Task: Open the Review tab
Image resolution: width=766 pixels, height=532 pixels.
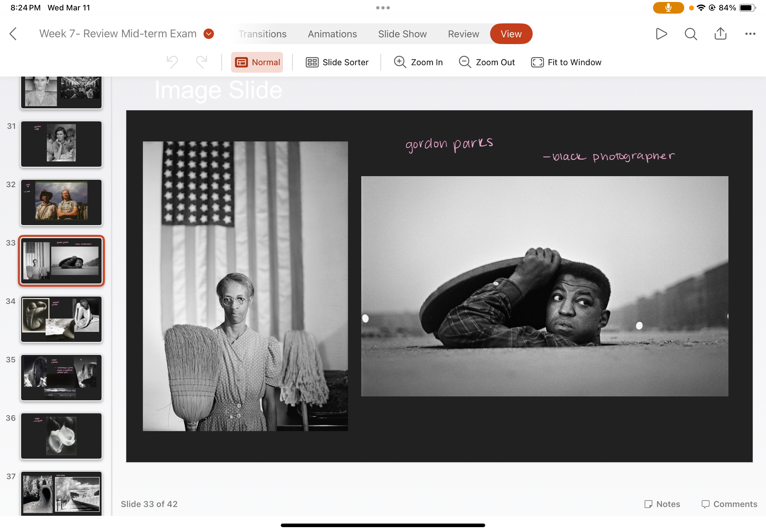Action: (x=463, y=34)
